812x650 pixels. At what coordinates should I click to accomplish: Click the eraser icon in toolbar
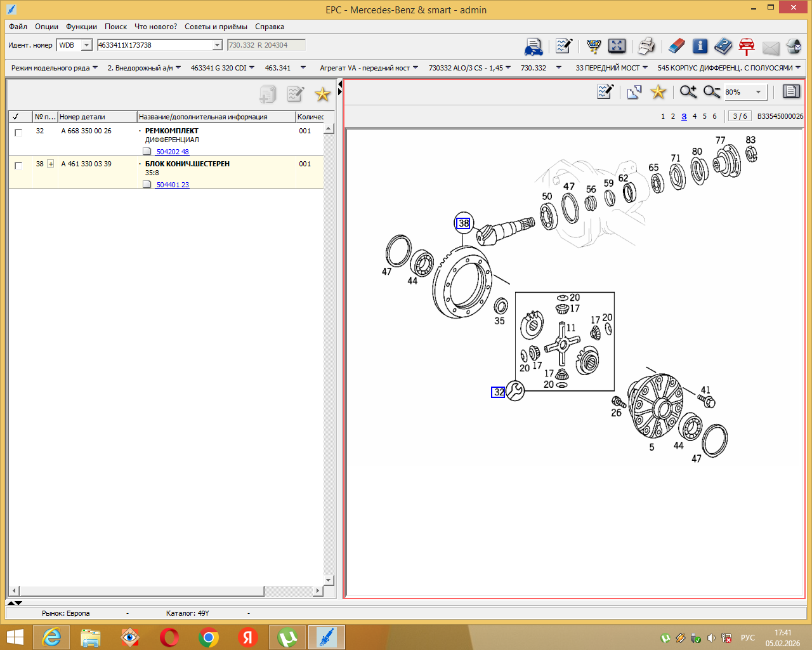[x=677, y=46]
